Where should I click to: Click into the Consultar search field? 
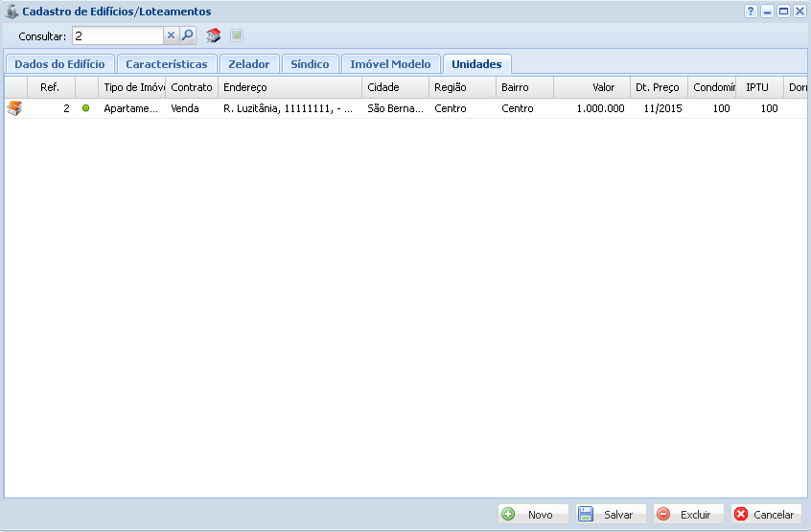(117, 35)
